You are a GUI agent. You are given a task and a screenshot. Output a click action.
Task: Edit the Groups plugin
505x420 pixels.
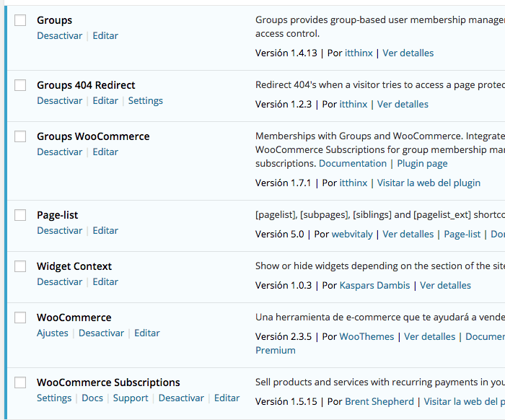pos(105,36)
